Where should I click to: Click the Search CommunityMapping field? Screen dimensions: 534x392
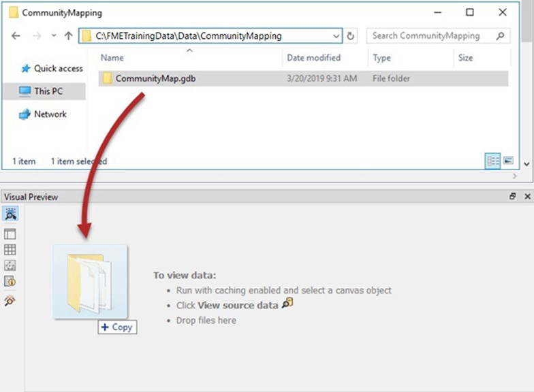(431, 36)
